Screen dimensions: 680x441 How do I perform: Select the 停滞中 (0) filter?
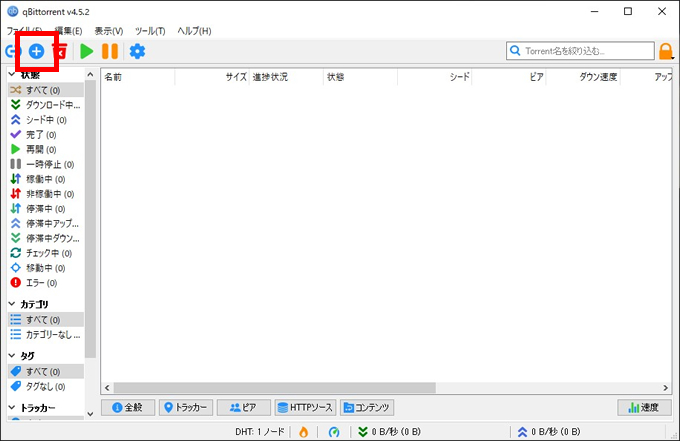pyautogui.click(x=46, y=209)
